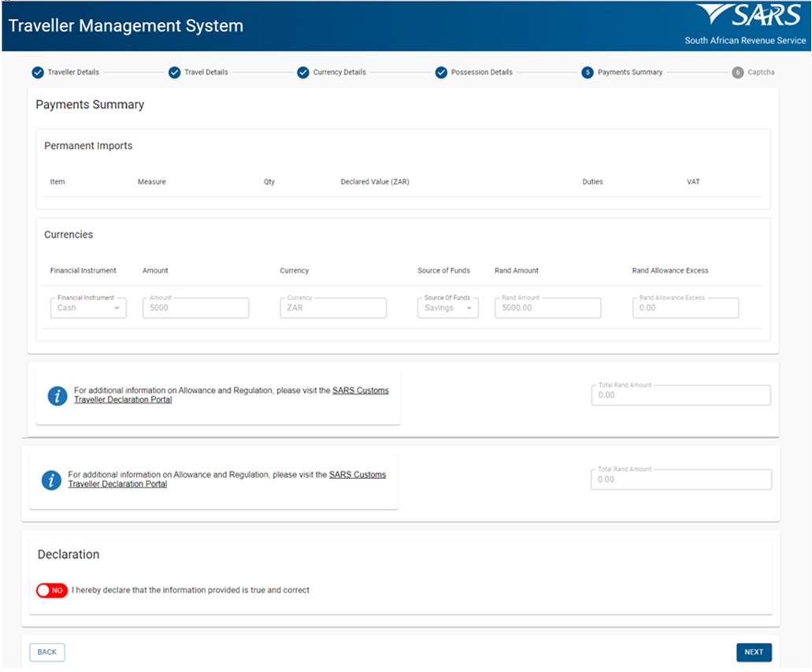Select the Captcha step label
The width and height of the screenshot is (812, 672).
pyautogui.click(x=761, y=72)
